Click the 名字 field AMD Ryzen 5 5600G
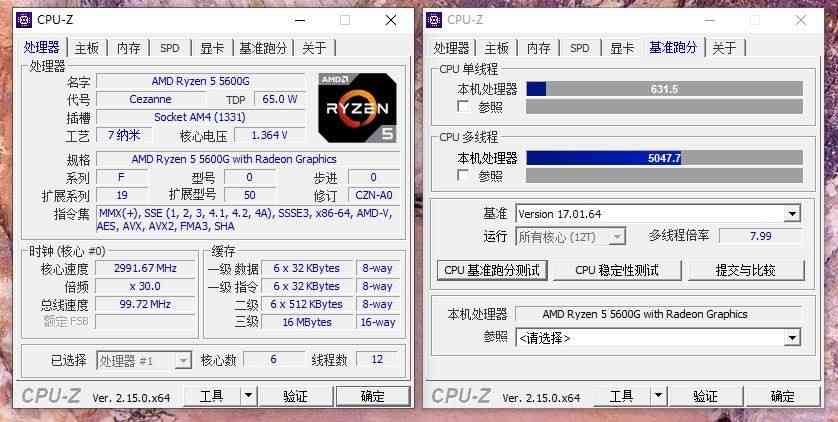The height and width of the screenshot is (422, 838). click(200, 81)
